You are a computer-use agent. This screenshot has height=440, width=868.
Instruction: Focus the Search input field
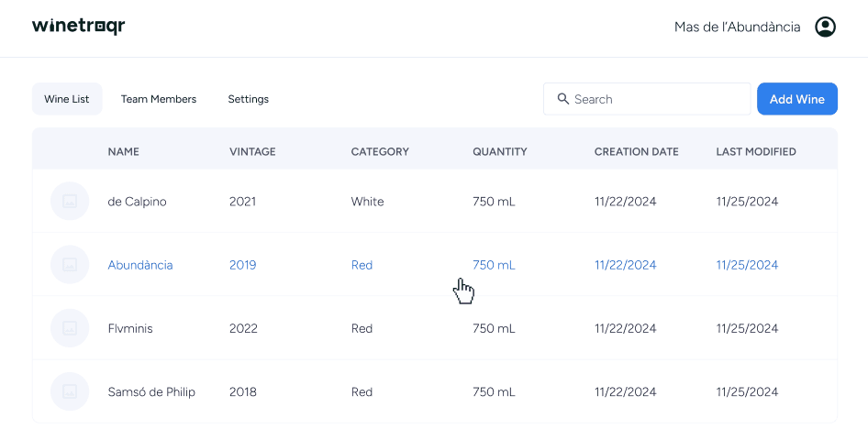point(656,99)
